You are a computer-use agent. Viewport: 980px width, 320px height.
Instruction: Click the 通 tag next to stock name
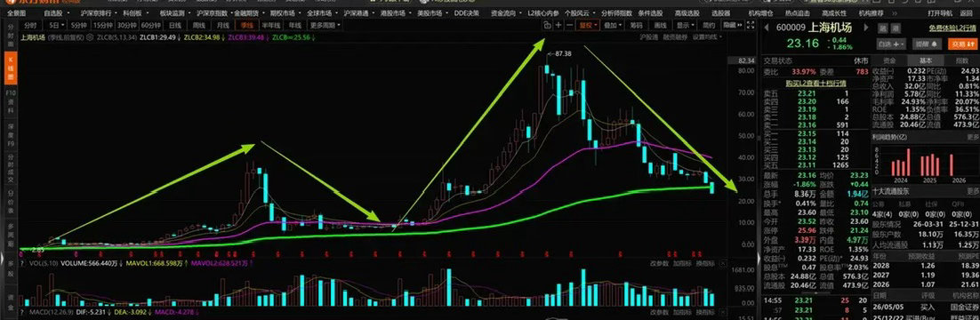896,28
